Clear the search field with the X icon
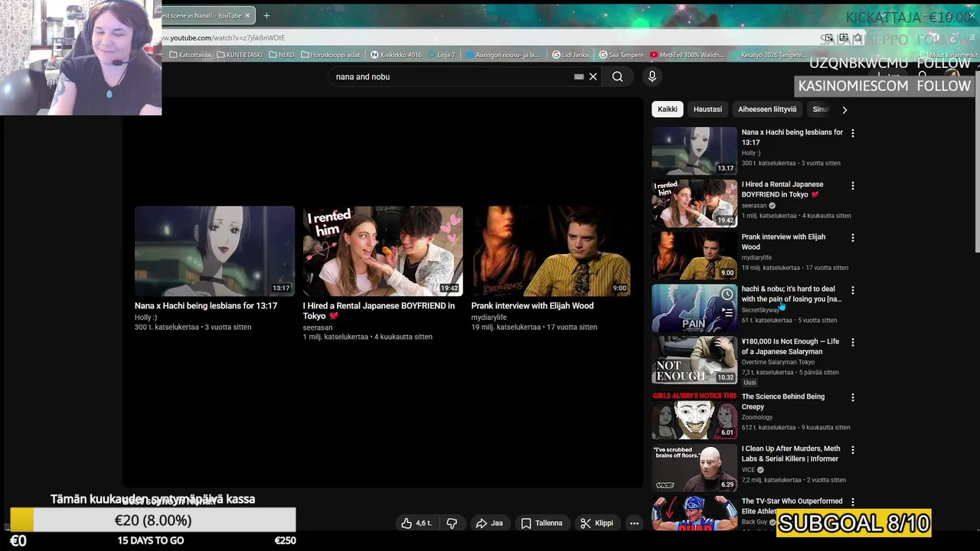The width and height of the screenshot is (980, 551). point(593,77)
